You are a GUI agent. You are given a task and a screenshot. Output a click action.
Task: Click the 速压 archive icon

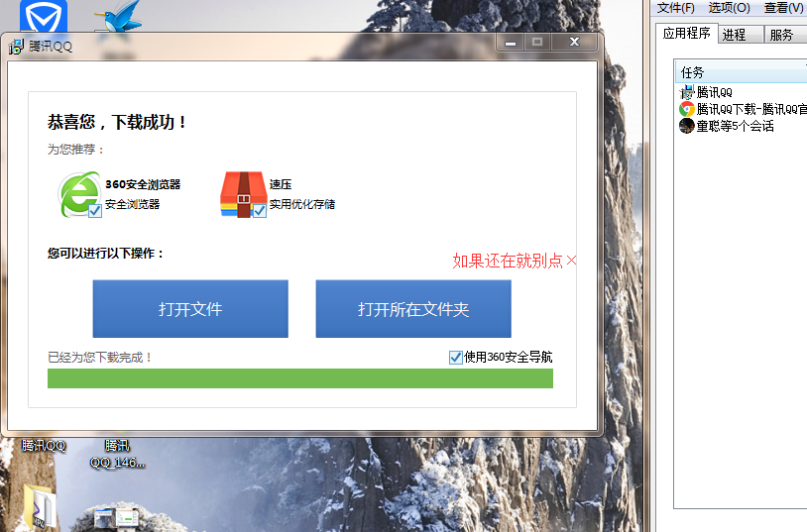coord(243,194)
